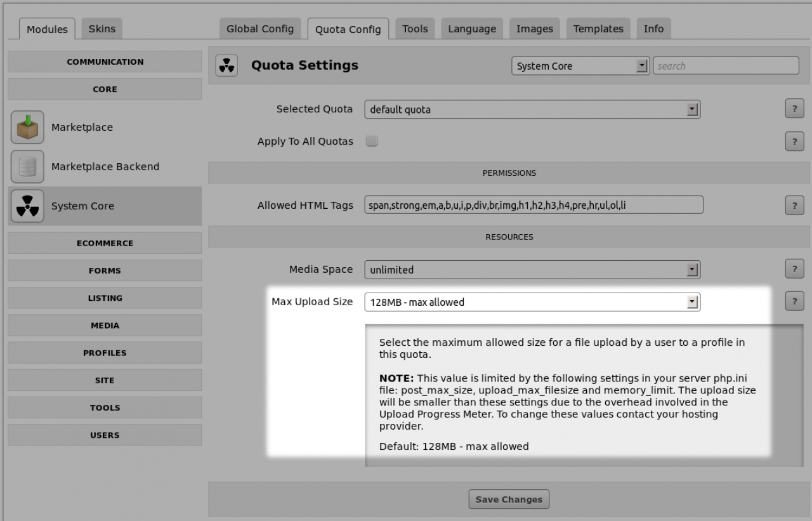Click the Marketplace box icon
This screenshot has width=812, height=521.
pos(27,128)
